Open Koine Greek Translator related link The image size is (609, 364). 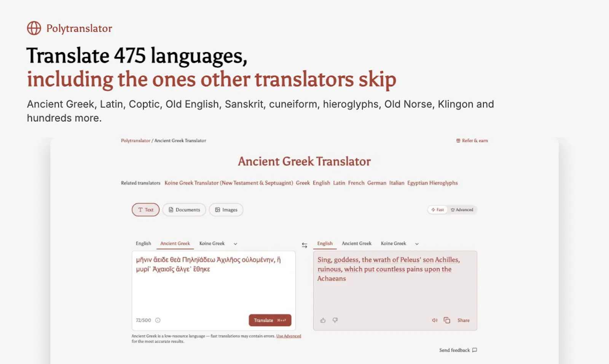pyautogui.click(x=229, y=183)
